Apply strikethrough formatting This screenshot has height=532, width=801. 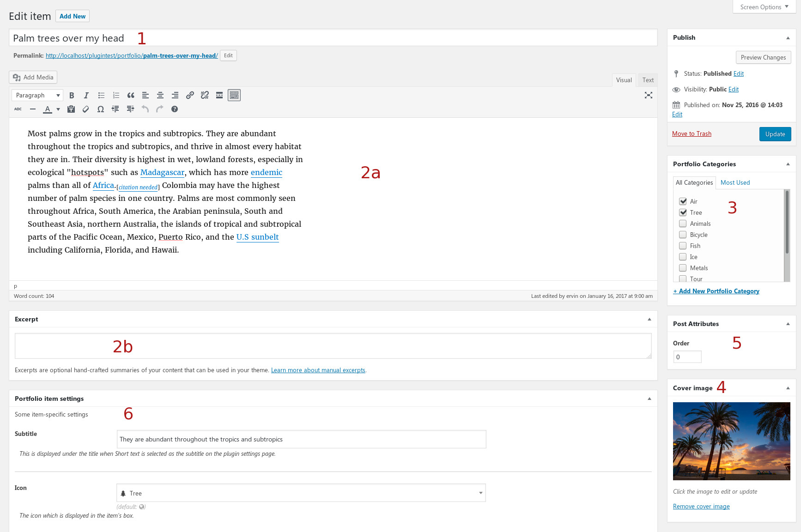tap(18, 109)
